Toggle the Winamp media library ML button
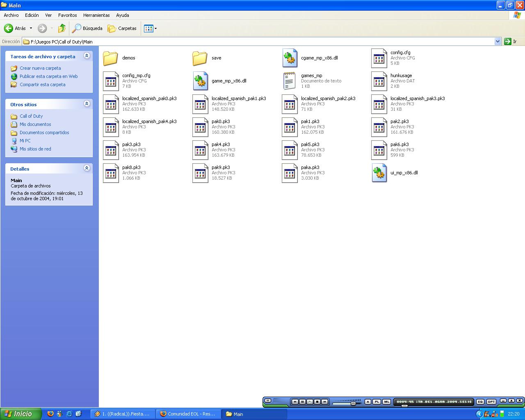Image resolution: width=525 pixels, height=420 pixels. point(386,402)
